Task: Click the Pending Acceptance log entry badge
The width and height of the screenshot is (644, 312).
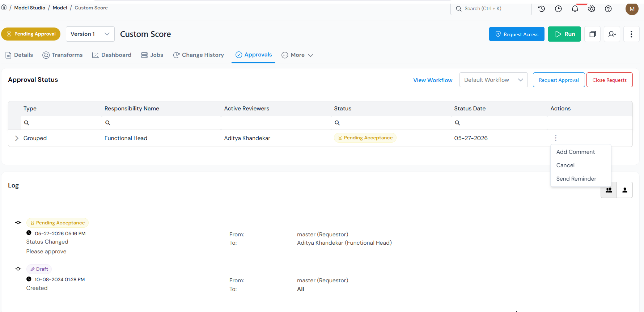Action: (x=58, y=223)
